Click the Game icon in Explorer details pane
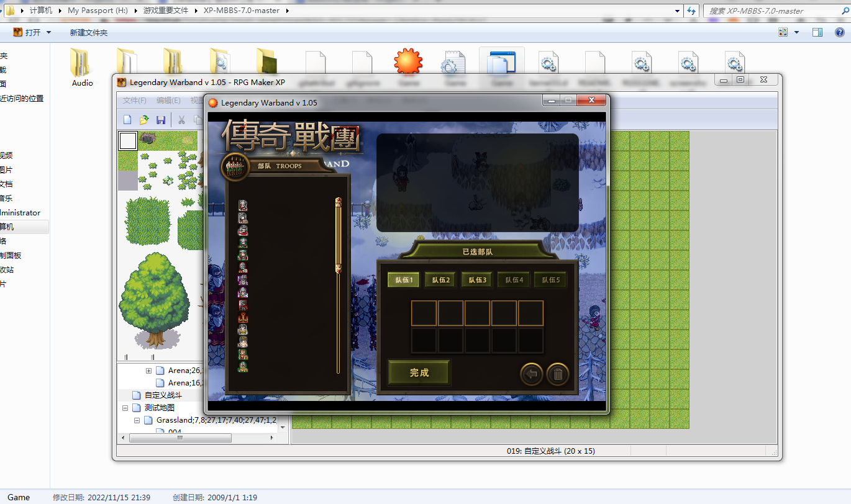This screenshot has height=504, width=851. pyautogui.click(x=19, y=497)
